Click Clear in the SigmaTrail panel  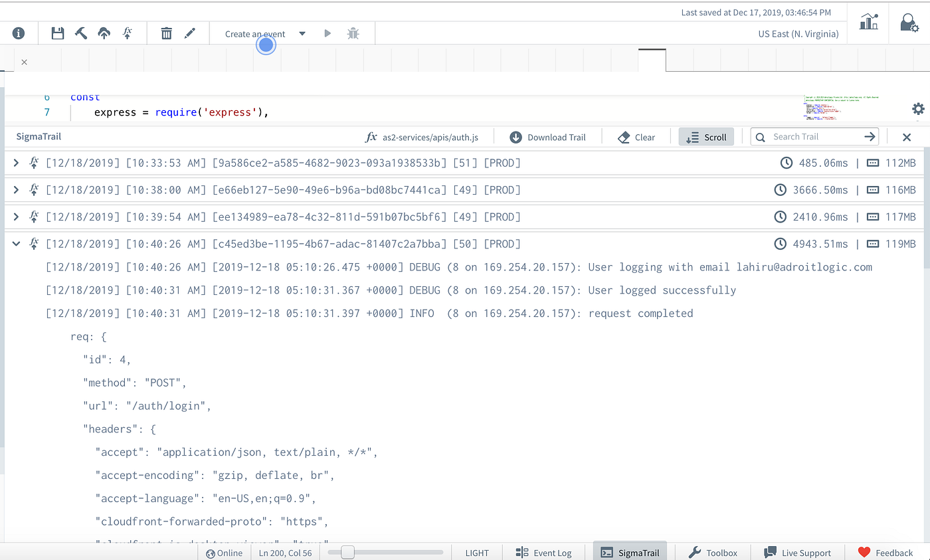point(636,136)
